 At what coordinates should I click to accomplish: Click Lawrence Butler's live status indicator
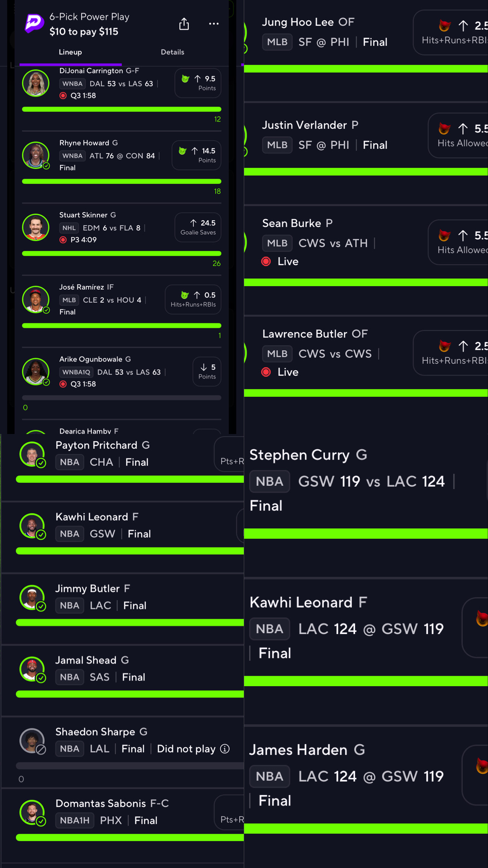[267, 372]
